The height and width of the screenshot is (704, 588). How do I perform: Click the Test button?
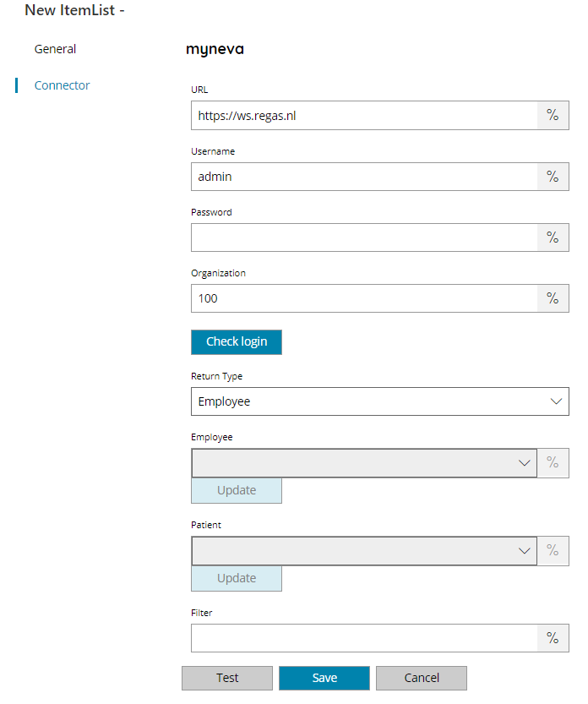(x=227, y=678)
